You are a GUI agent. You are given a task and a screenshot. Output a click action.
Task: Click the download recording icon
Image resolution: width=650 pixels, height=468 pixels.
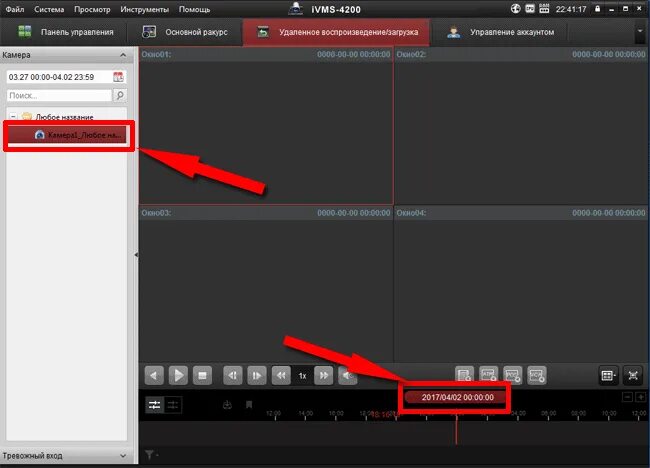pyautogui.click(x=227, y=405)
